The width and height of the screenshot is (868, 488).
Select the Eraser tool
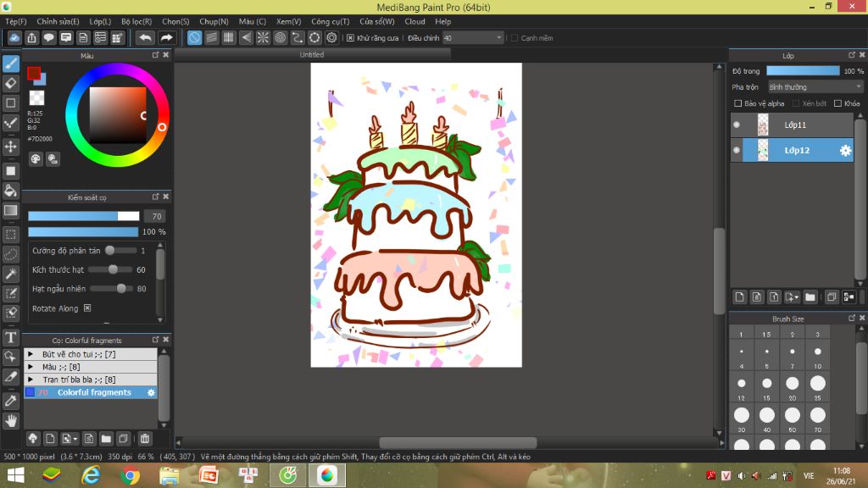tap(10, 84)
